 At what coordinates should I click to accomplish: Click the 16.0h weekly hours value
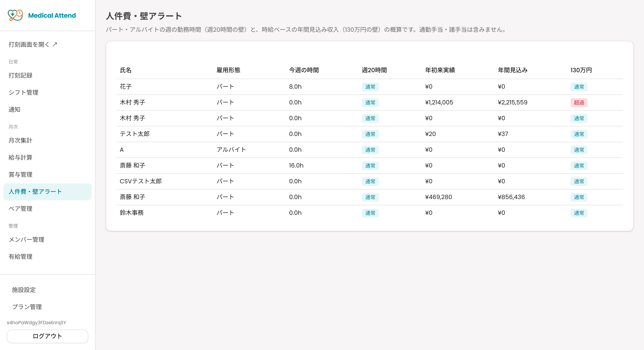tap(296, 165)
